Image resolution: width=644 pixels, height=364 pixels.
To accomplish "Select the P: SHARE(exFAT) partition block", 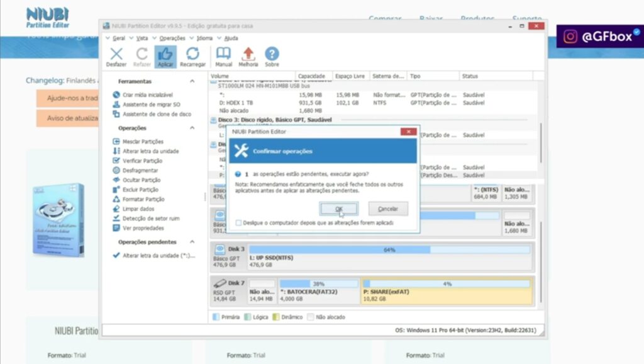I will (447, 292).
